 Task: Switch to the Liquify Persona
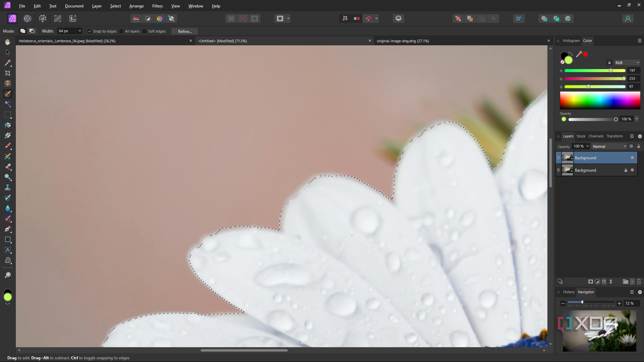[27, 18]
